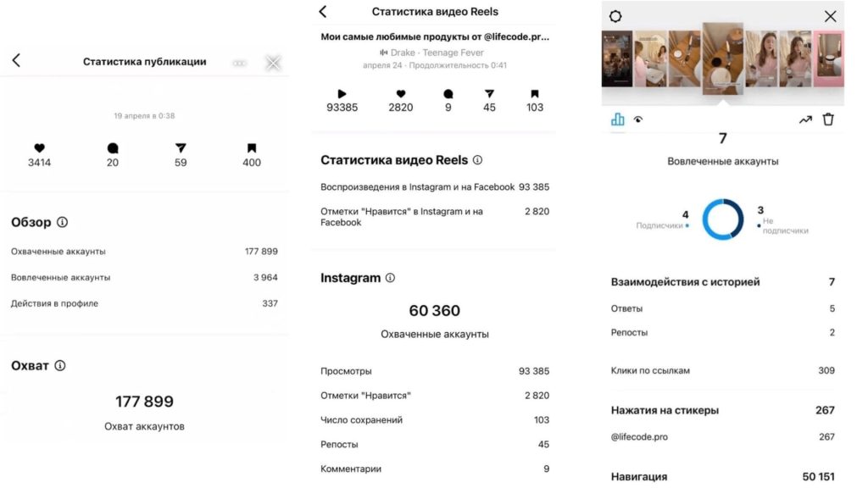
Task: Click the promote trending arrow icon
Action: 805,119
